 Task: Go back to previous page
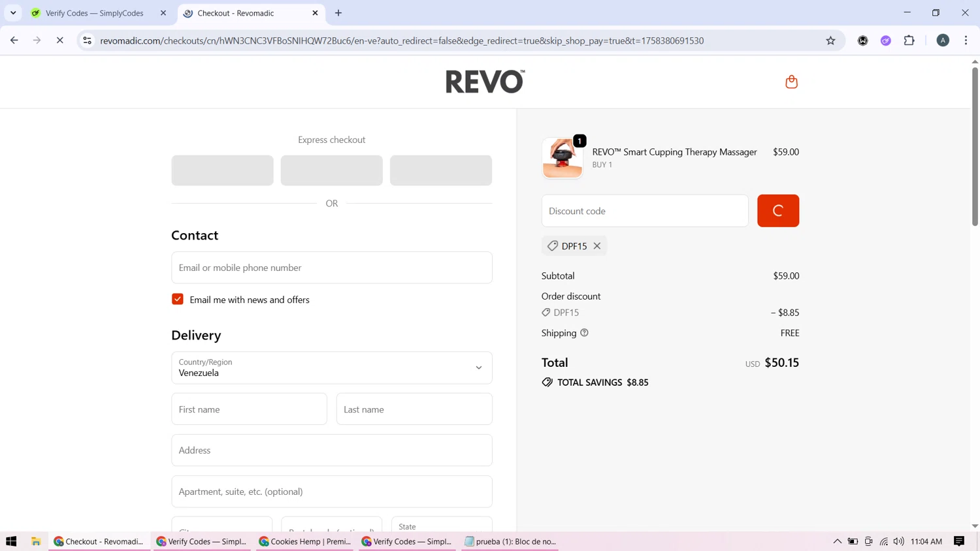(14, 40)
